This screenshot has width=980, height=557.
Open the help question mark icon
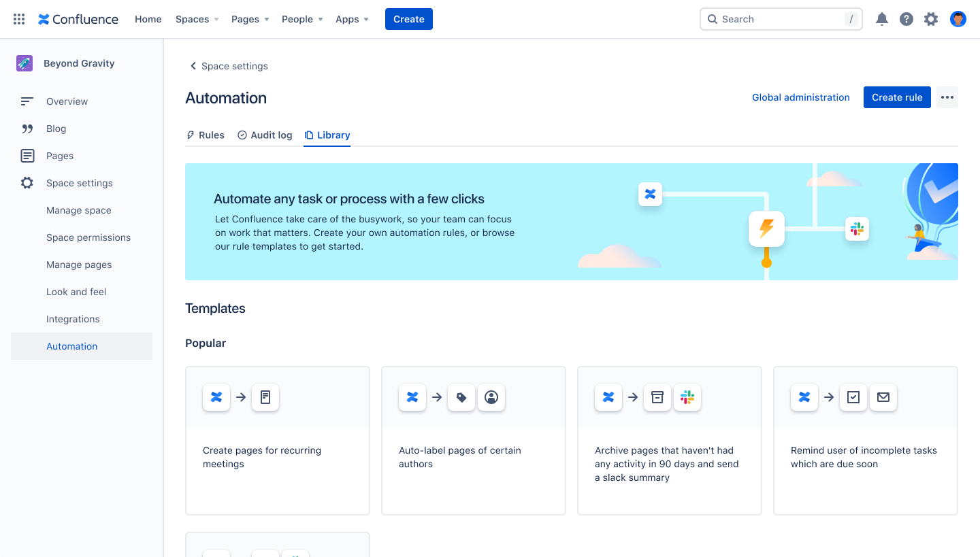[x=906, y=18]
